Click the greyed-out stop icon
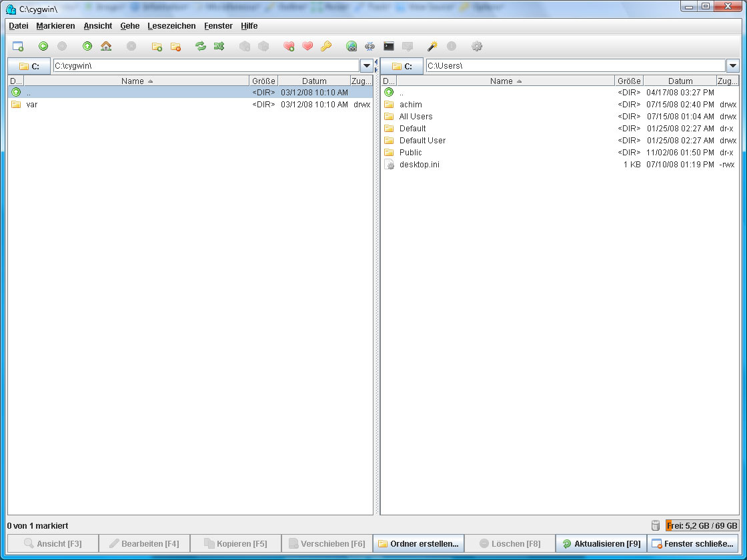This screenshot has width=747, height=560. tap(131, 46)
